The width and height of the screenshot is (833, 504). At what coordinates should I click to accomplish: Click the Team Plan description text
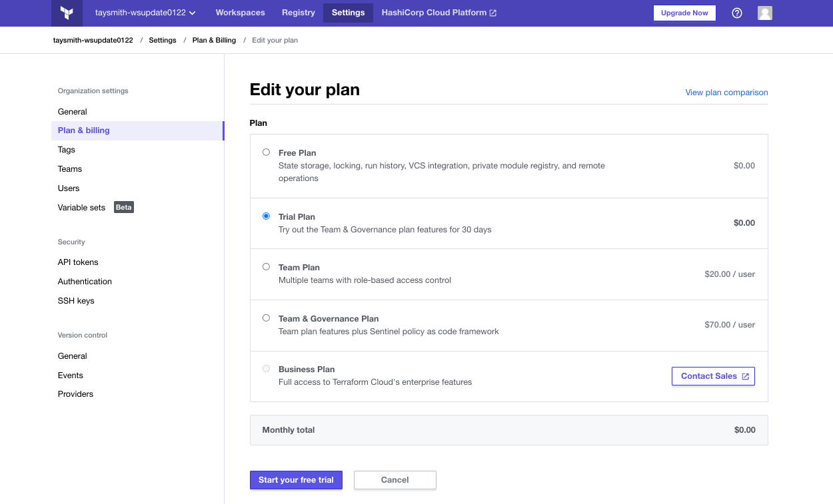click(x=365, y=280)
